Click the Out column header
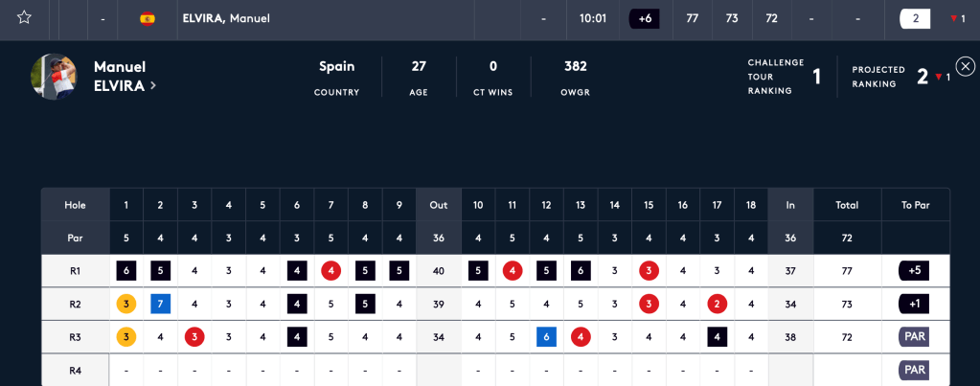 point(438,205)
